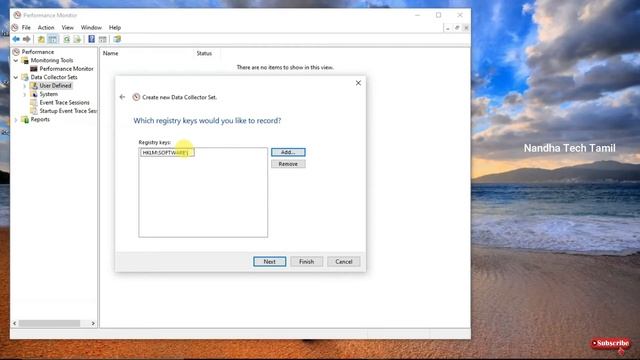Click the HKLM\SOFTWARE registry key field
The image size is (640, 360).
(x=167, y=153)
